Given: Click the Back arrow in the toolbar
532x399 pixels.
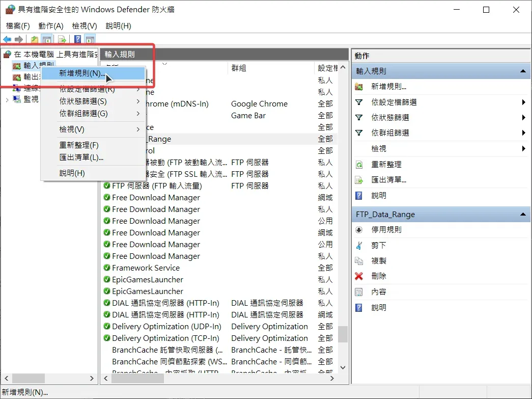Looking at the screenshot, I should point(7,39).
